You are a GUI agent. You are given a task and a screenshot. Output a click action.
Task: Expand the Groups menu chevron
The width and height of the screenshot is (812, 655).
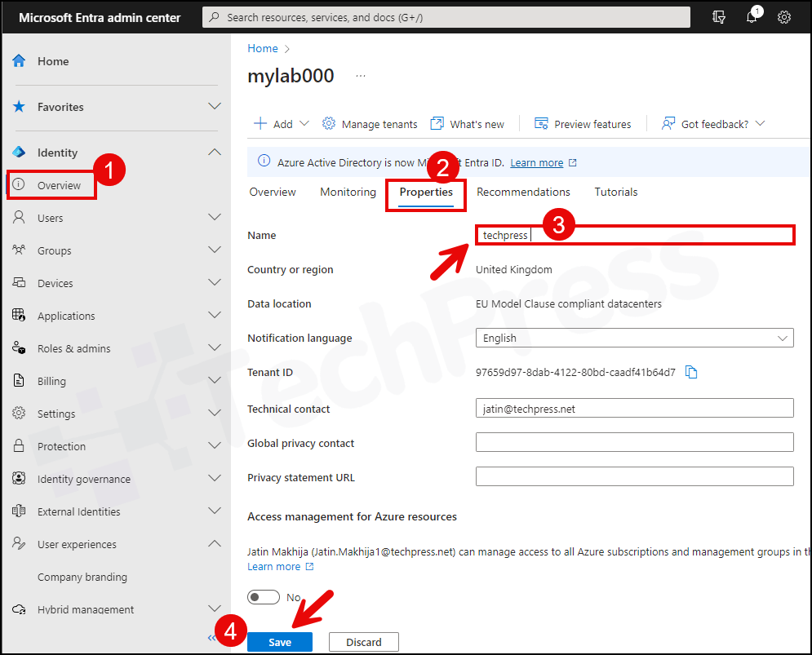pos(215,250)
